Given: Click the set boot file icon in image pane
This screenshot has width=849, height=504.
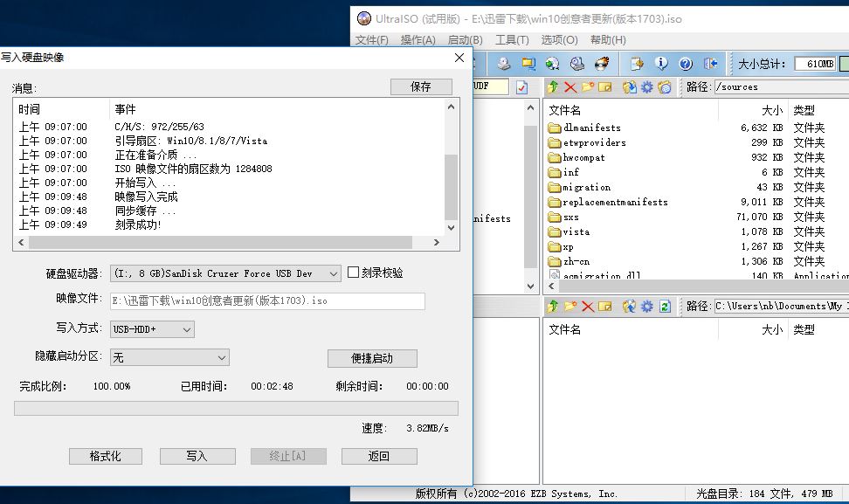Looking at the screenshot, I should pos(665,87).
